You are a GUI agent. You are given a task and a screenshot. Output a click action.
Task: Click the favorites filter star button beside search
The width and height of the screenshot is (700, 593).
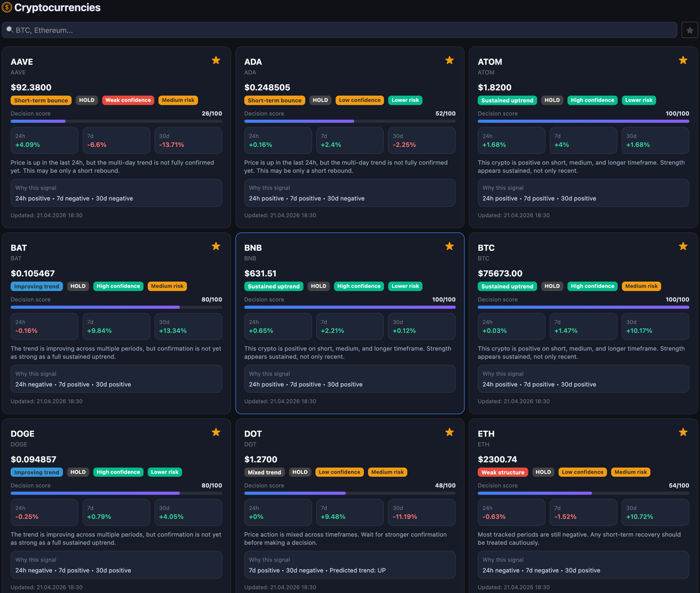click(x=690, y=30)
